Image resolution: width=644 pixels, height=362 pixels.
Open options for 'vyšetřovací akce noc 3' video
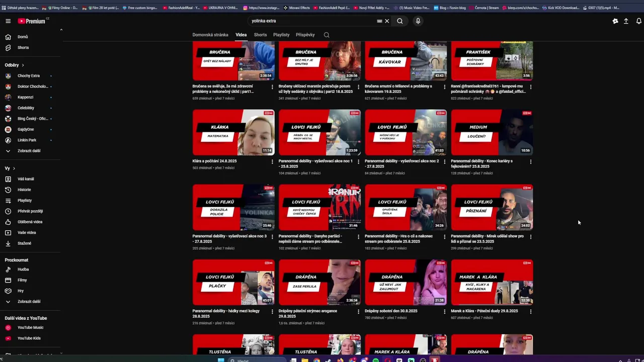click(272, 237)
